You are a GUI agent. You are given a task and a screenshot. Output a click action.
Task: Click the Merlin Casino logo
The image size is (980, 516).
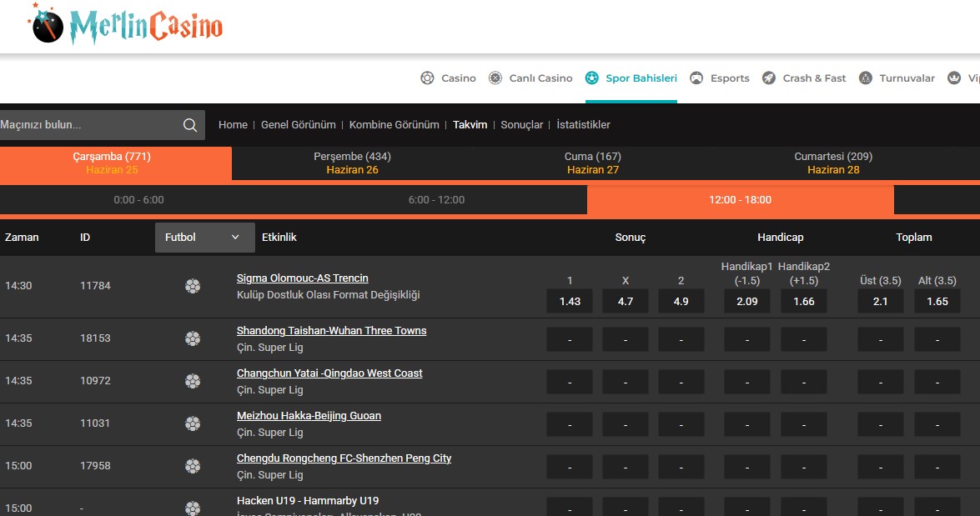[127, 25]
